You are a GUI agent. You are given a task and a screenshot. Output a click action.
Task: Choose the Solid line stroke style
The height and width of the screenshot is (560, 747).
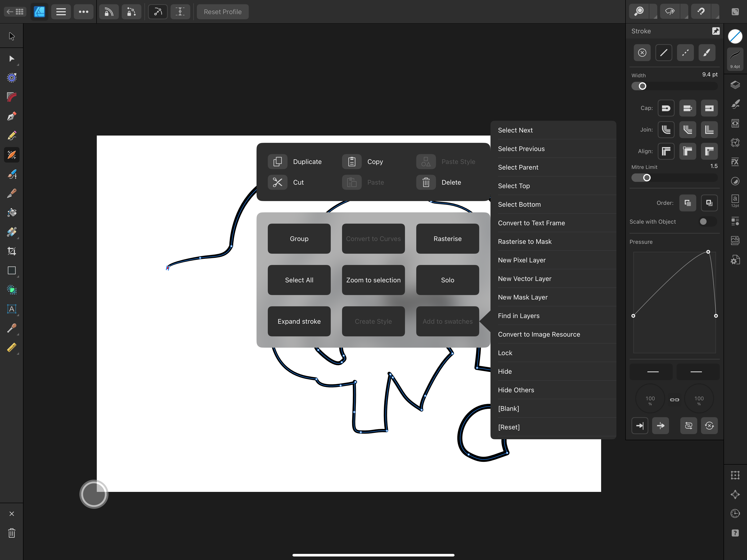(x=664, y=53)
